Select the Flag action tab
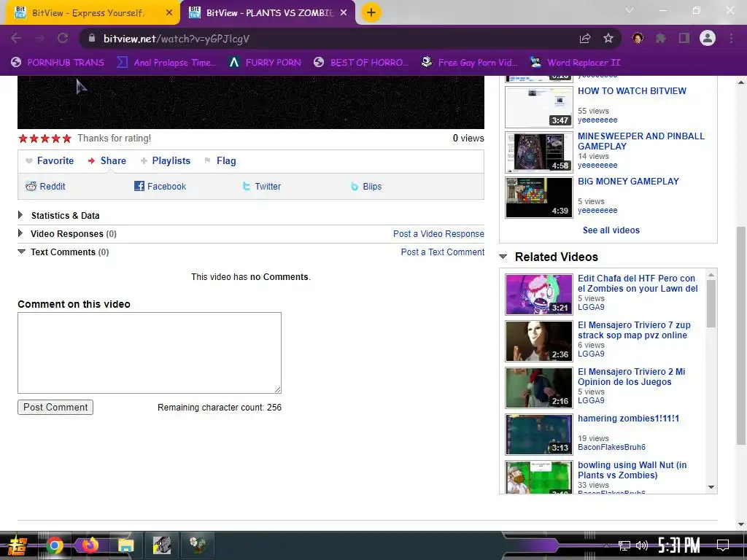The height and width of the screenshot is (560, 747). pyautogui.click(x=226, y=161)
